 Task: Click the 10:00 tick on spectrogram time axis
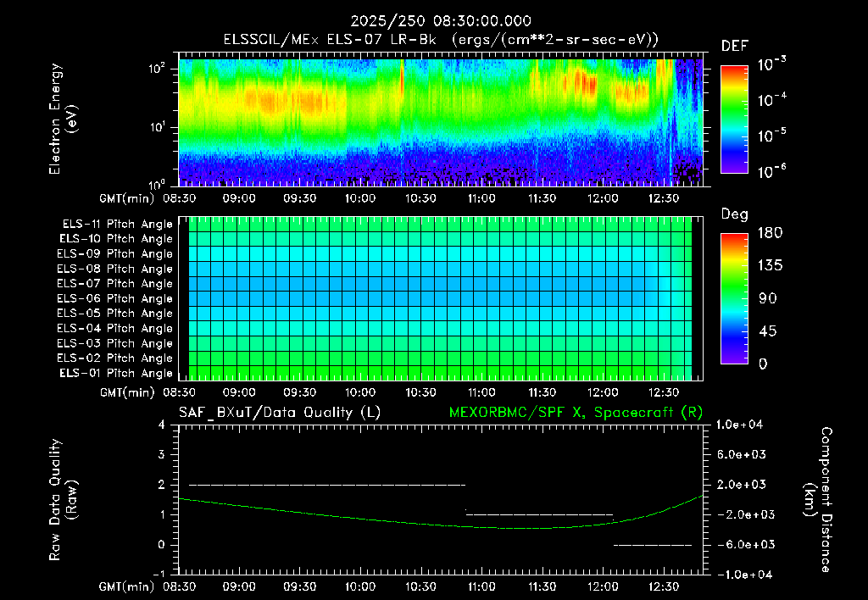coord(360,198)
